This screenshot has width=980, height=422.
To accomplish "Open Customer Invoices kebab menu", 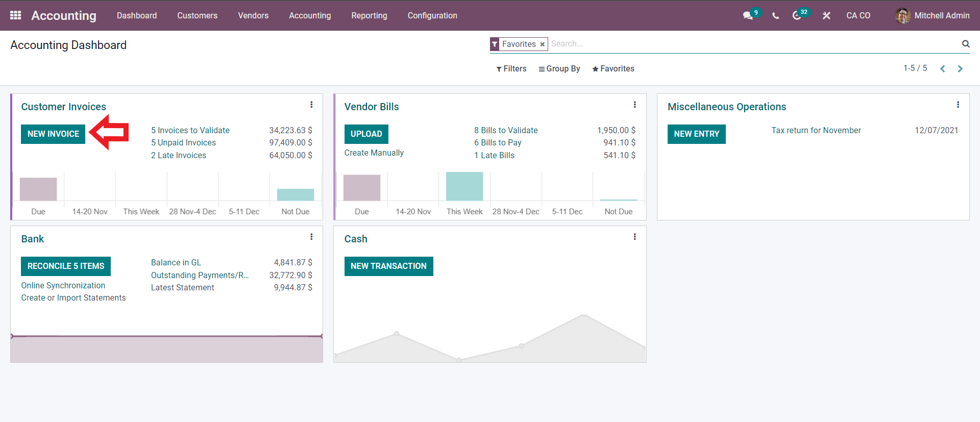I will 311,105.
